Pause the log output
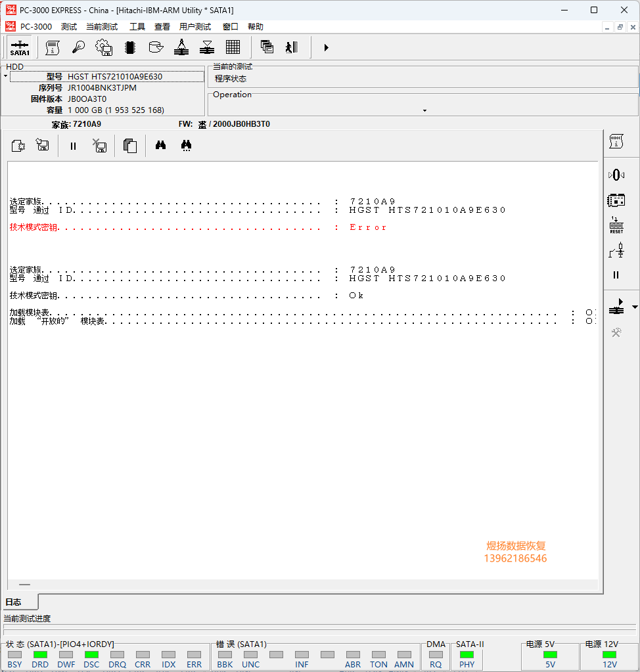640x672 pixels. 74,146
